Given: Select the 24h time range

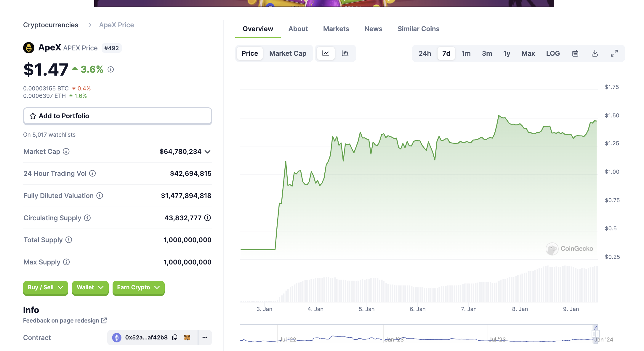Looking at the screenshot, I should tap(424, 53).
